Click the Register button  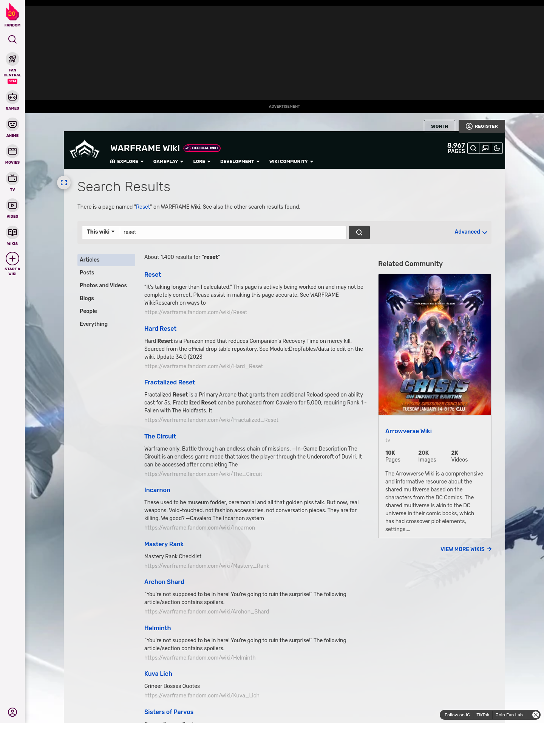point(482,126)
